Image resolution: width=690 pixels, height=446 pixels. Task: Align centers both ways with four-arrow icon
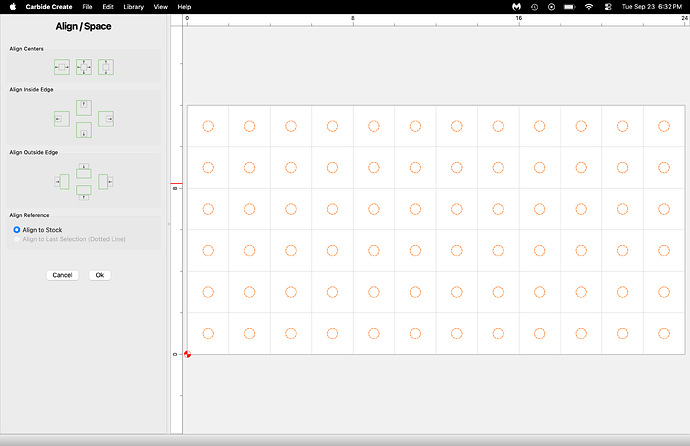(x=84, y=67)
